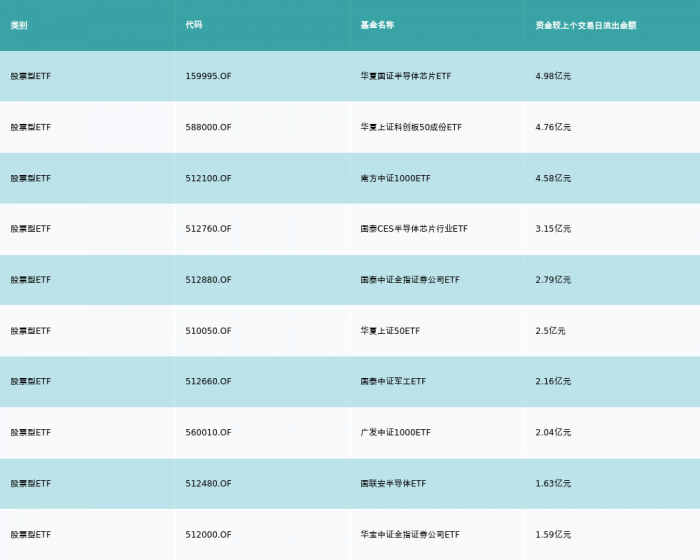700x560 pixels.
Task: Click outflow amount 2.04亿元
Action: (553, 432)
